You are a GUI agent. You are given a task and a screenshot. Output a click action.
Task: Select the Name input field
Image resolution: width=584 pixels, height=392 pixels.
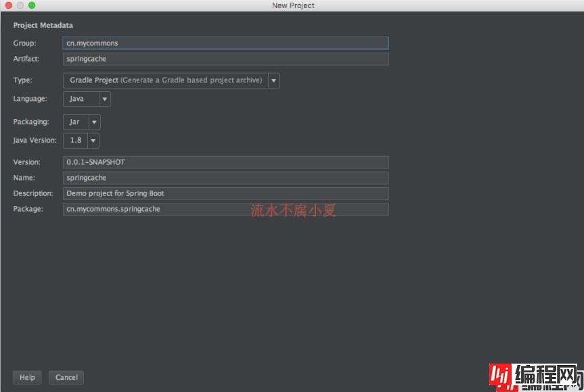(x=225, y=178)
